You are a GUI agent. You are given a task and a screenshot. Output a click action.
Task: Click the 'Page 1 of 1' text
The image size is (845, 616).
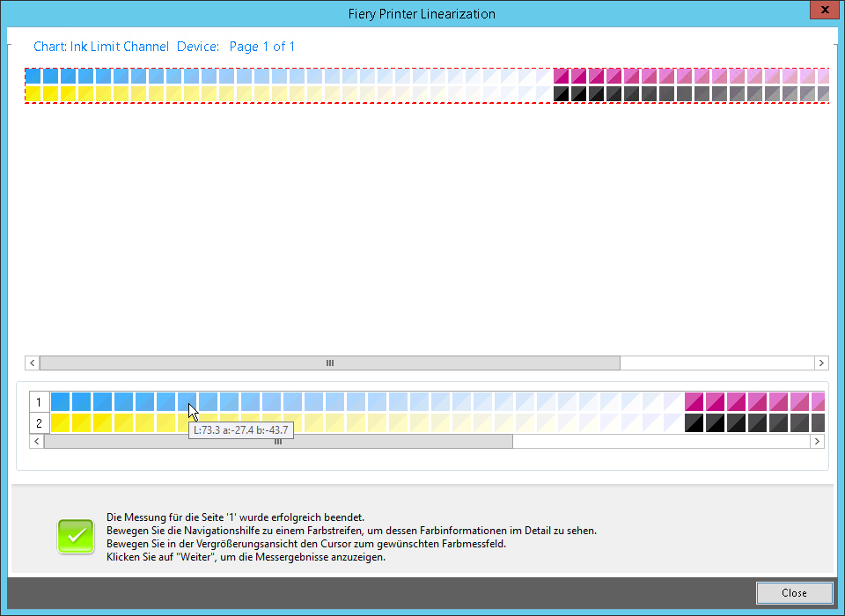(262, 47)
